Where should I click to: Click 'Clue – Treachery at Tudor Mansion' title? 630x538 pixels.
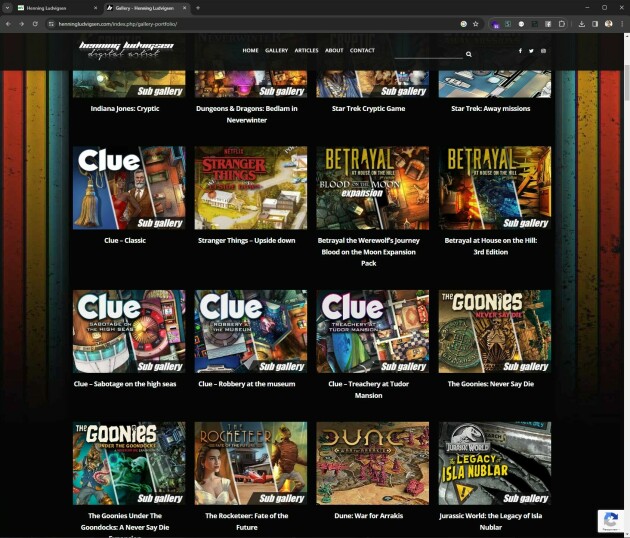tap(368, 389)
